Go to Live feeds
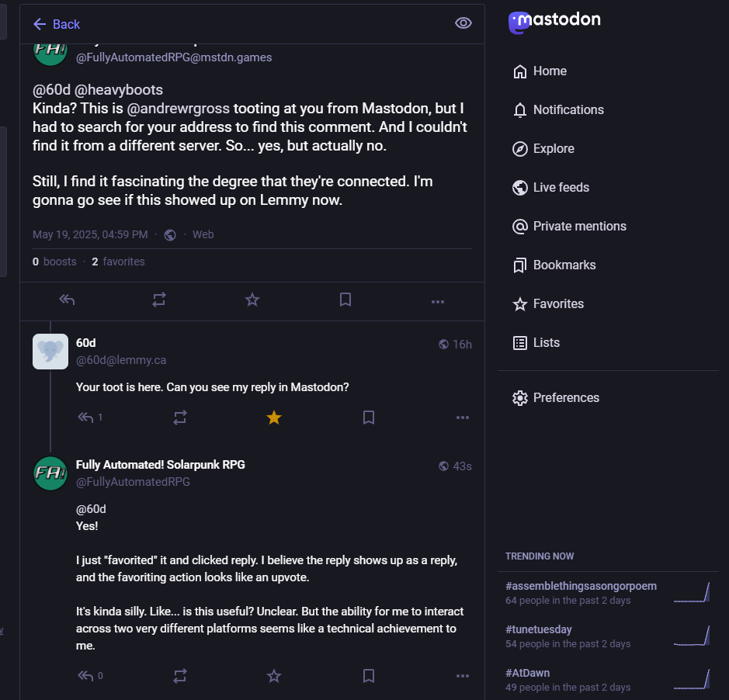The height and width of the screenshot is (700, 729). (x=561, y=187)
